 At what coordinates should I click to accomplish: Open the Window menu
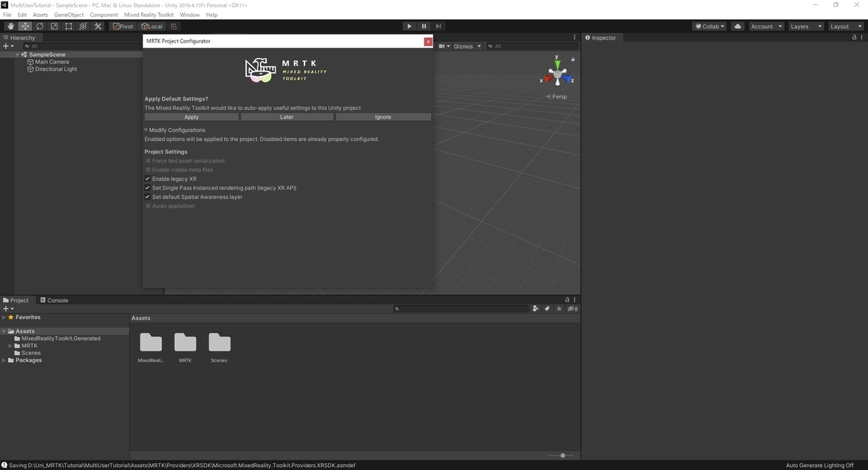pos(190,14)
